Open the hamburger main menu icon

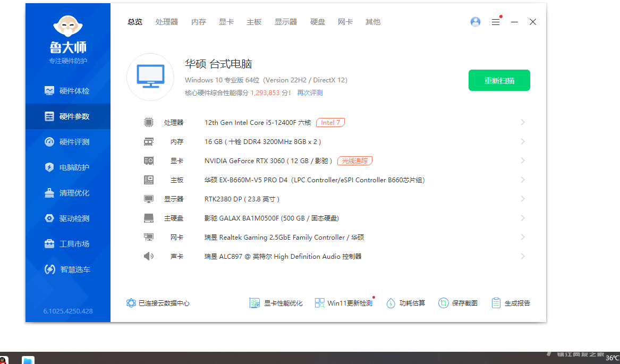(496, 22)
